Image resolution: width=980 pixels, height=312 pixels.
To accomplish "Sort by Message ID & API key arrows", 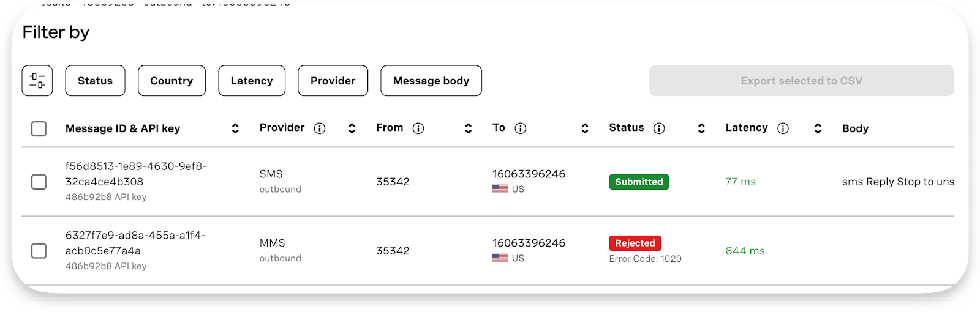I will click(235, 128).
